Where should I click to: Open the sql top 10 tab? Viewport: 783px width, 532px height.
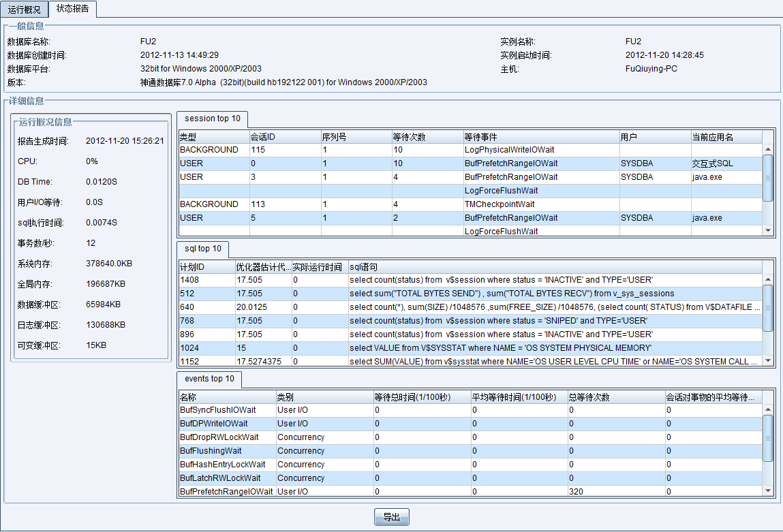tap(203, 249)
